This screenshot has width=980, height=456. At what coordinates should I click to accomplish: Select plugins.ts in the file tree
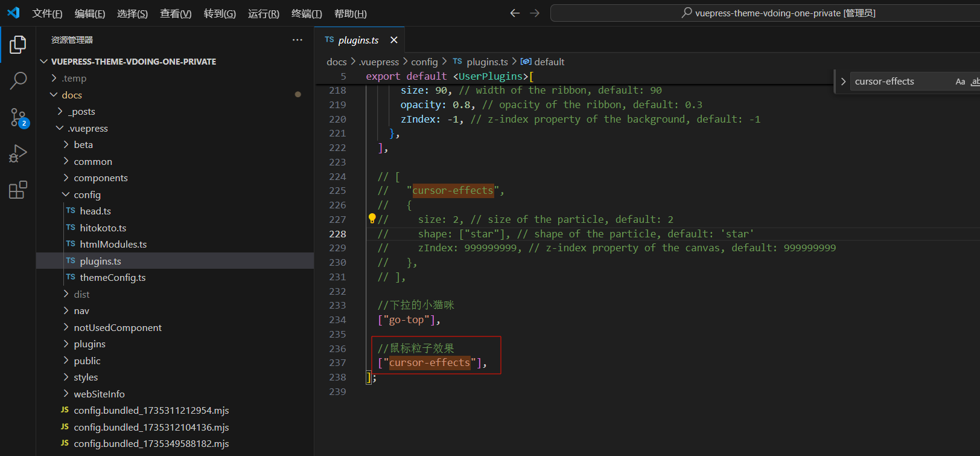[175, 261]
